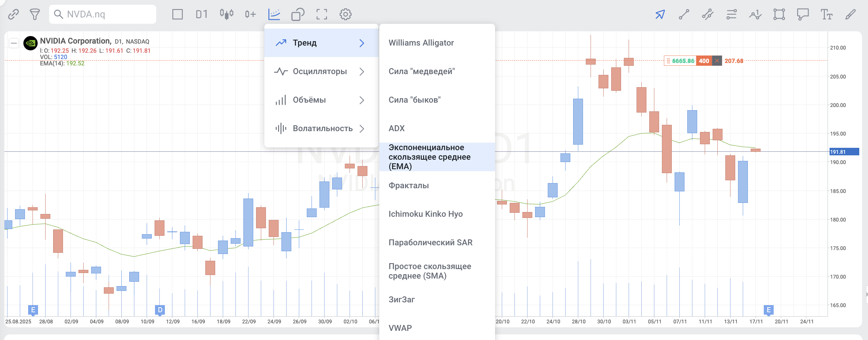This screenshot has height=340, width=868.
Task: Select Экспоненциальное скользящее среднее (EMA)
Action: point(437,157)
